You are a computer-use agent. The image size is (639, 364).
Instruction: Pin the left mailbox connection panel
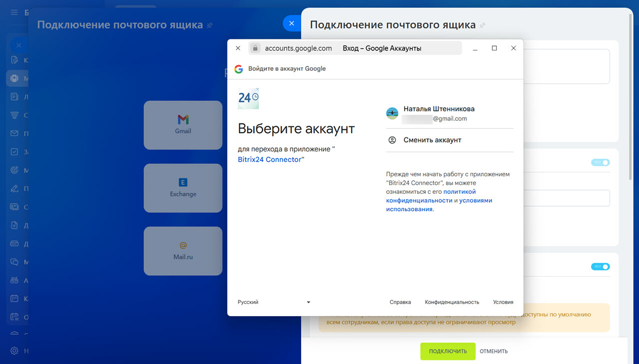(210, 25)
